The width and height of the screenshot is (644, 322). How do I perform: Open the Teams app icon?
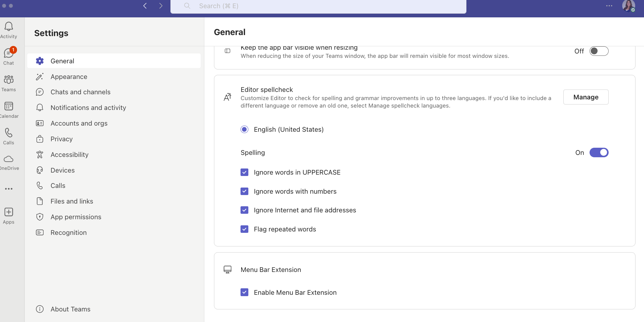pyautogui.click(x=9, y=80)
